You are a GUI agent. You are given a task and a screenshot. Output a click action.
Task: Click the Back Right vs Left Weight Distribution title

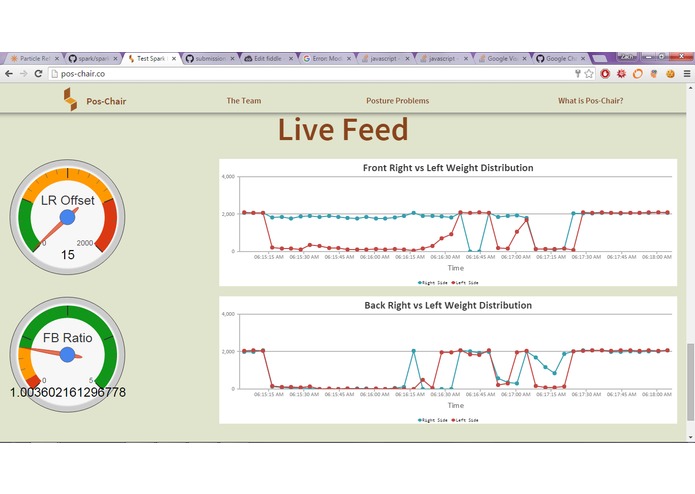448,305
